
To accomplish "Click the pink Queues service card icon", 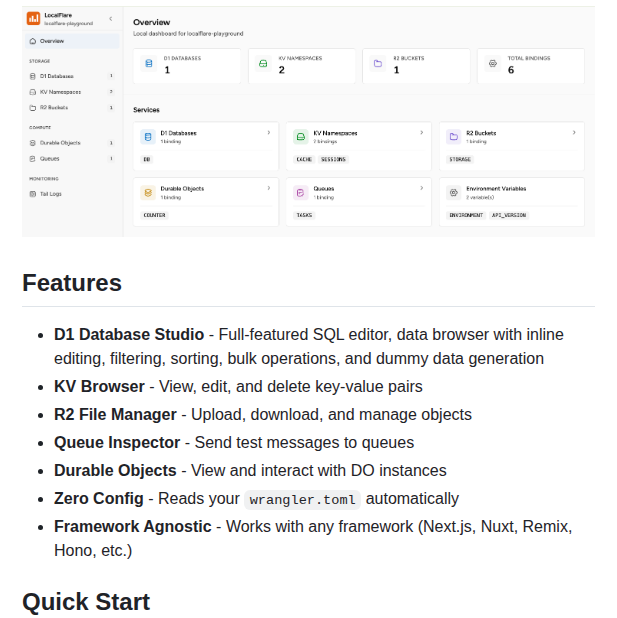I will (x=300, y=191).
